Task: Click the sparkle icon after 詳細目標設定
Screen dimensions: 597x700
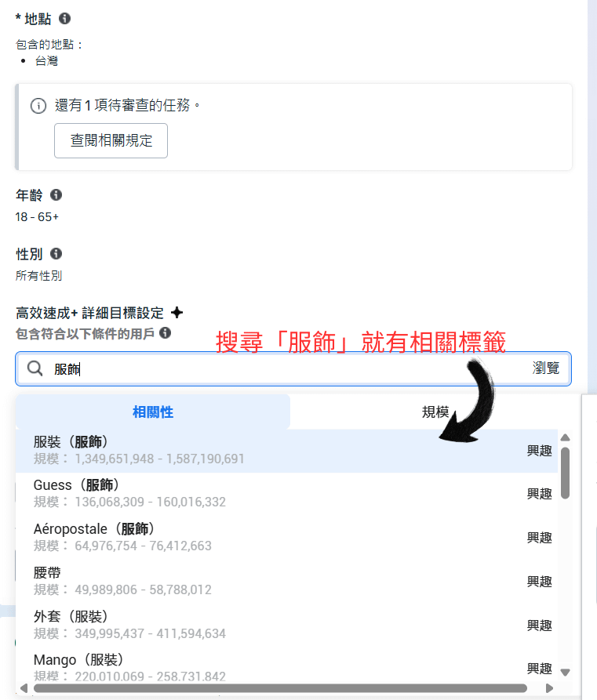Action: click(x=177, y=313)
